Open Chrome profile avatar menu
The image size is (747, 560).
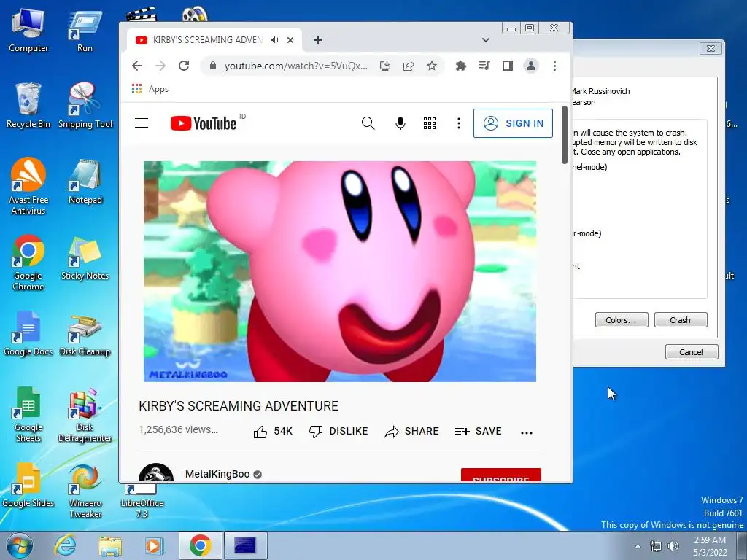[531, 66]
